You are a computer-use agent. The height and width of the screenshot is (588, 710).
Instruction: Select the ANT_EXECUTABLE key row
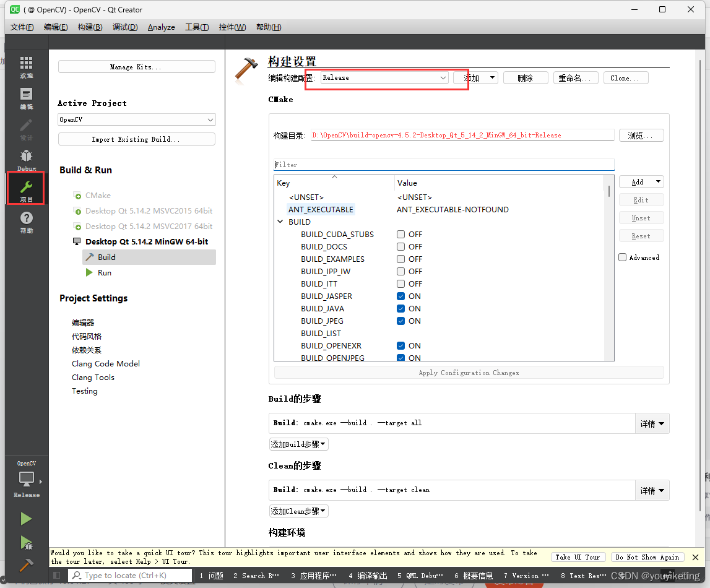click(x=321, y=210)
